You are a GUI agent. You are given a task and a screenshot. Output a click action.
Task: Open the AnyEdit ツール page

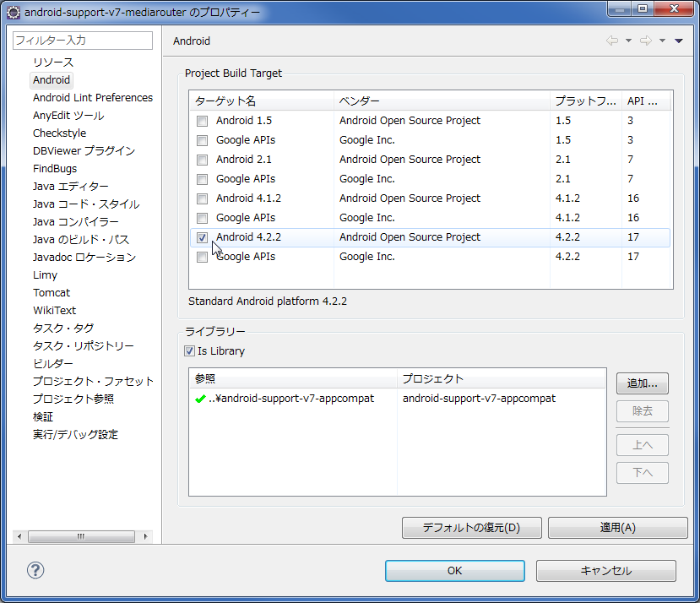[x=68, y=115]
